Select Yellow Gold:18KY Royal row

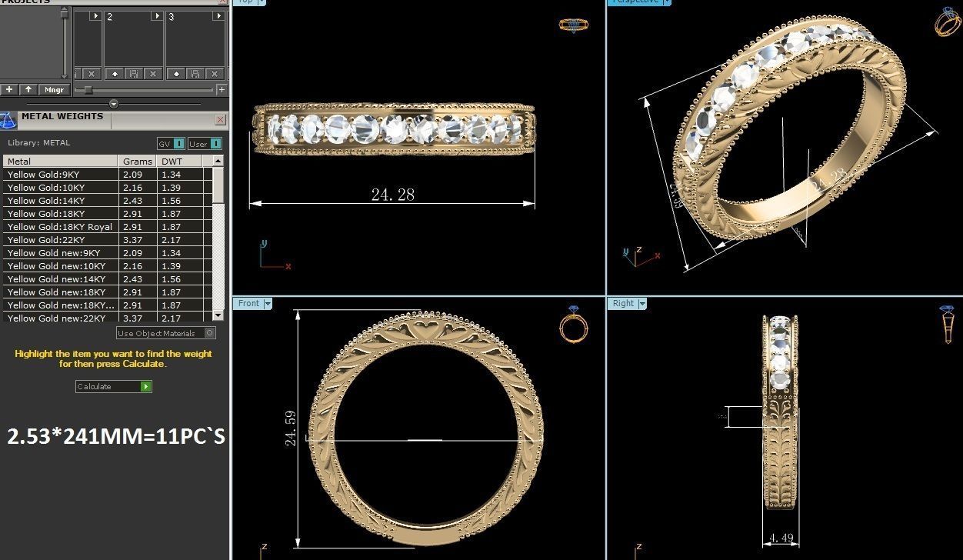click(x=108, y=227)
